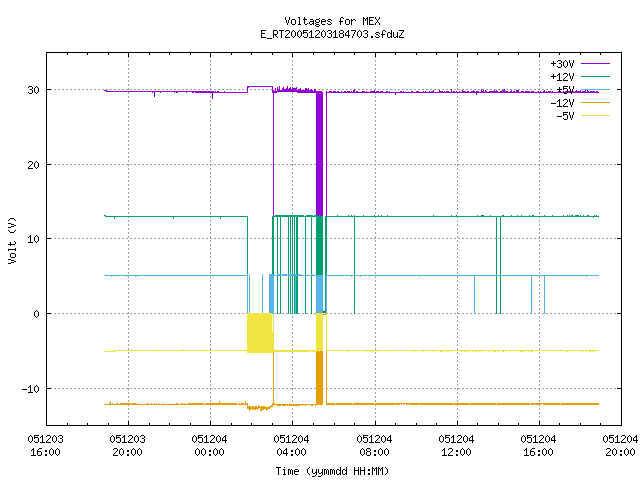The image size is (640, 480).
Task: Click the x-axis tick label 051204 00:00
Action: (x=209, y=446)
